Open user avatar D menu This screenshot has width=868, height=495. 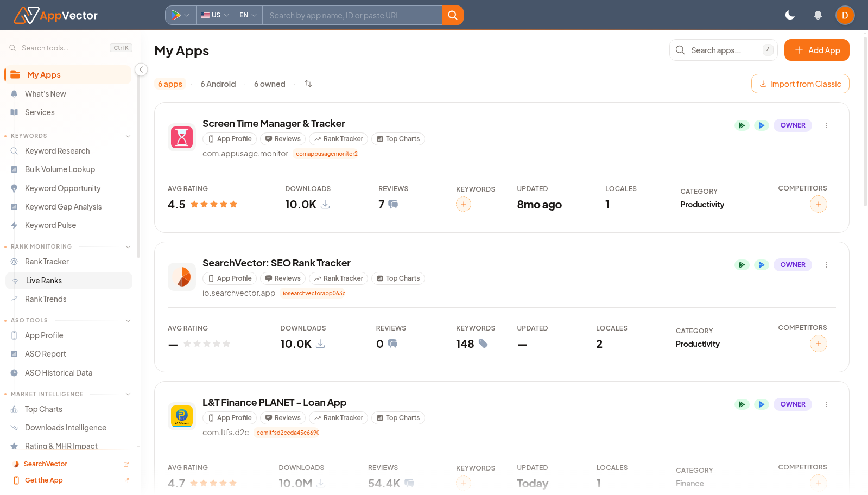coord(845,15)
